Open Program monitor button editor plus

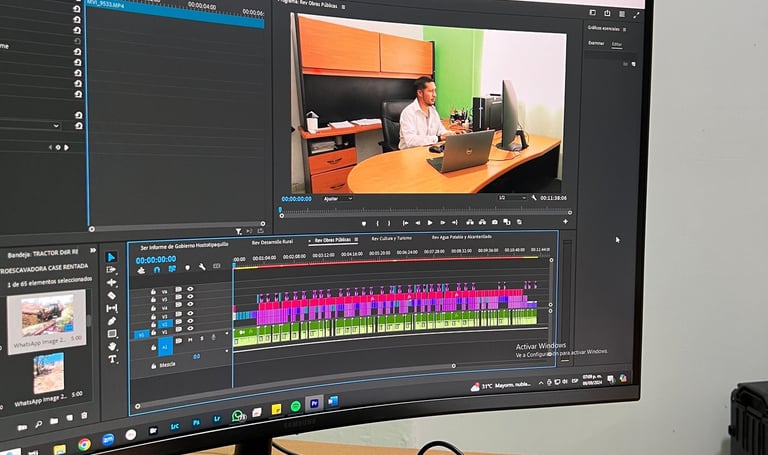coord(565,221)
